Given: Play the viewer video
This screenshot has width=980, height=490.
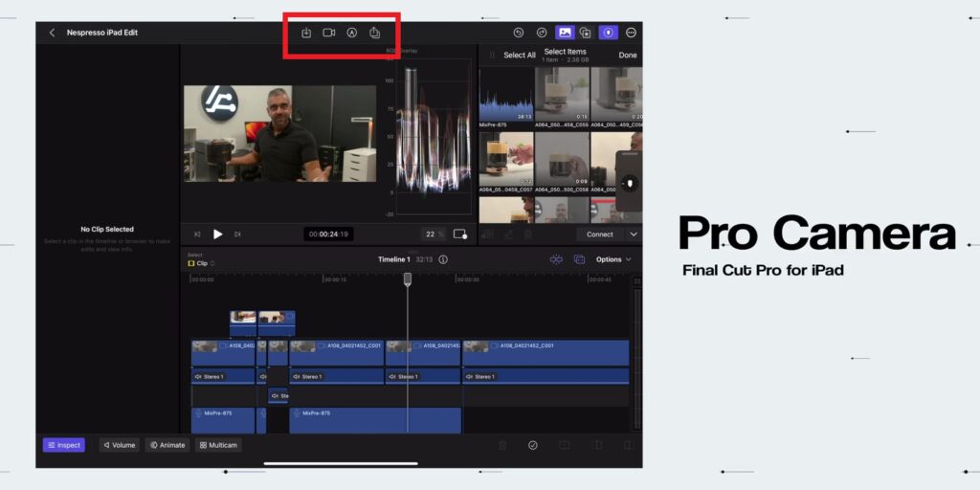Looking at the screenshot, I should (x=217, y=234).
